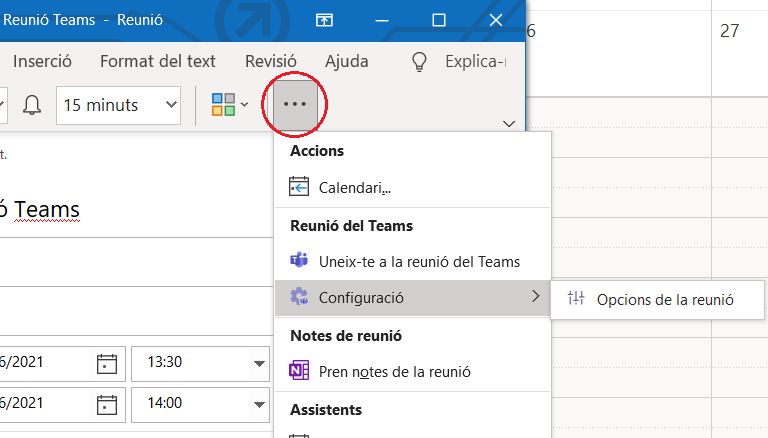Open the start date calendar picker icon
768x438 pixels.
tap(107, 362)
